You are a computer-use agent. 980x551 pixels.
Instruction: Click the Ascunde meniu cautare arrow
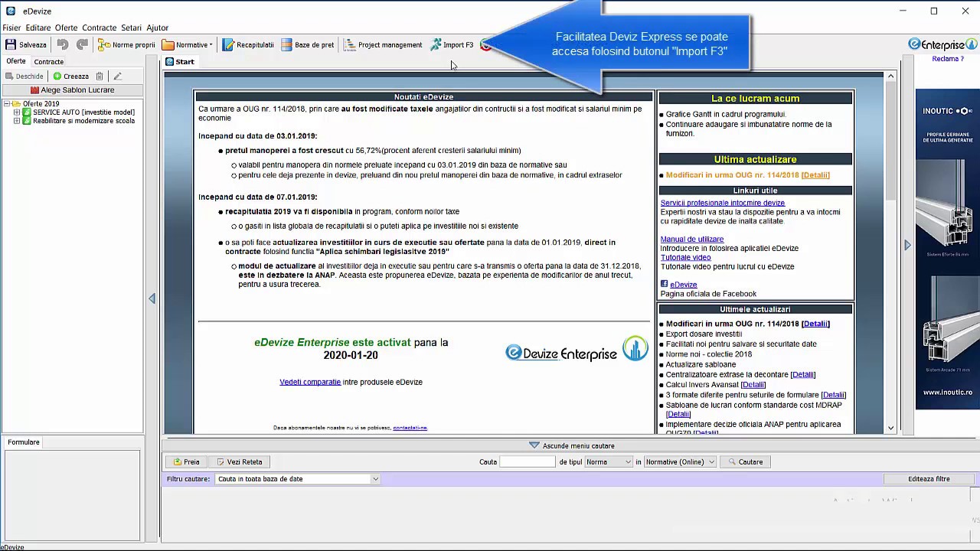pos(534,445)
